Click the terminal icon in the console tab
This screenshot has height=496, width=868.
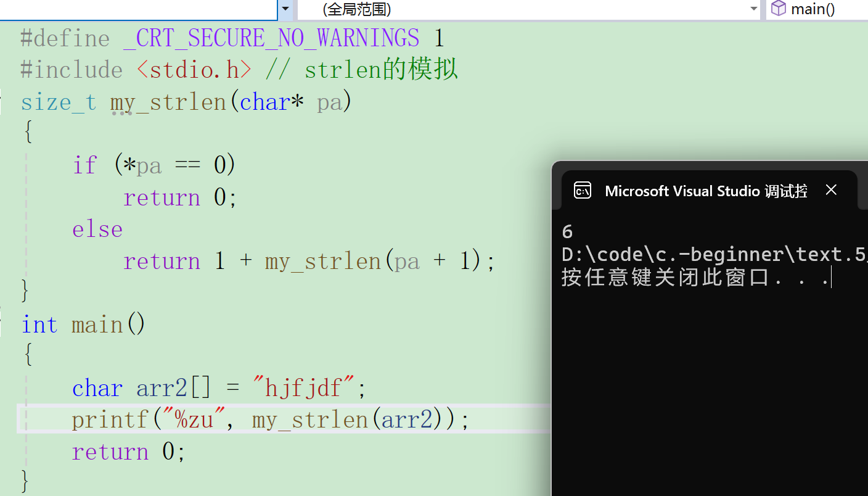click(x=583, y=191)
